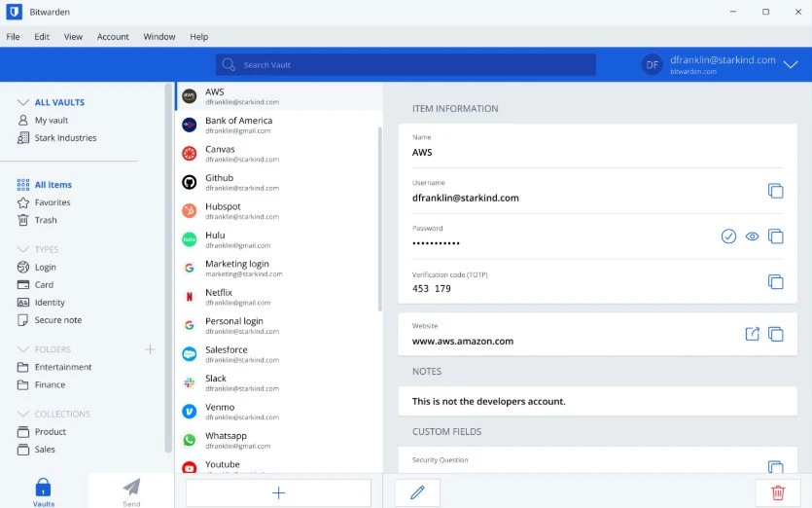This screenshot has width=812, height=508.
Task: Edit the AWS item with pencil icon
Action: [x=417, y=492]
